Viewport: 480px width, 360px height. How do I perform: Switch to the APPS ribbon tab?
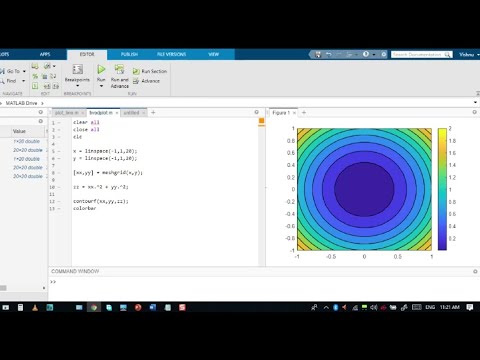(x=45, y=54)
